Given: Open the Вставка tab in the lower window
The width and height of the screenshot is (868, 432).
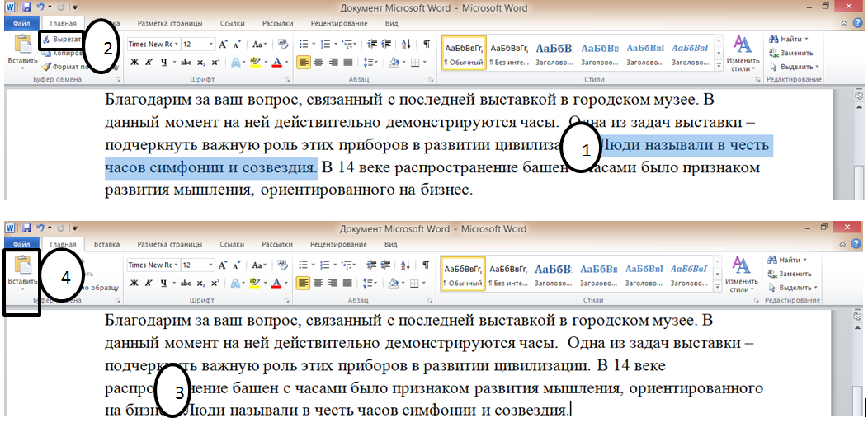Looking at the screenshot, I should (x=106, y=244).
